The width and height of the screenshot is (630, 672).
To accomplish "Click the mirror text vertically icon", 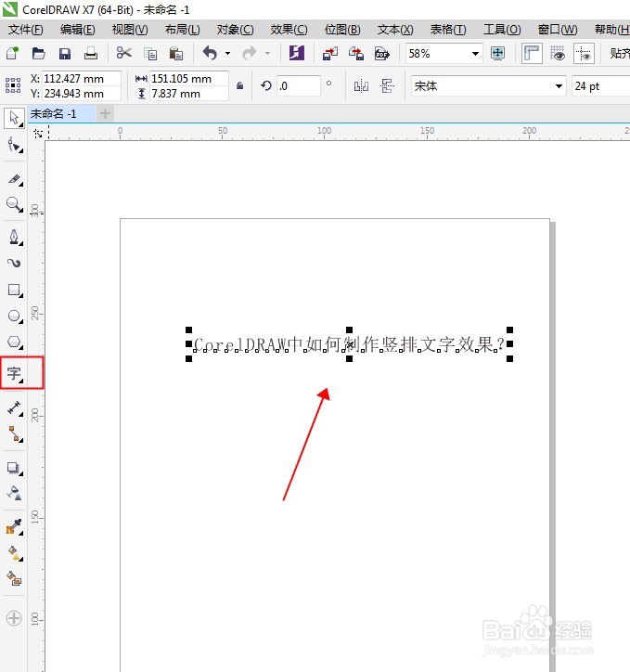I will [387, 86].
